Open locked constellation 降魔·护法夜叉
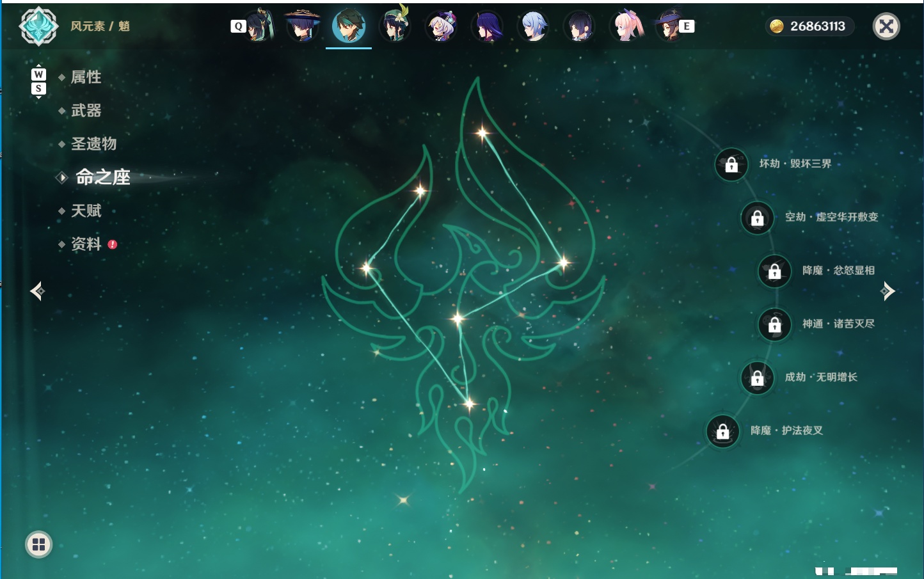Image resolution: width=924 pixels, height=579 pixels. pyautogui.click(x=723, y=431)
